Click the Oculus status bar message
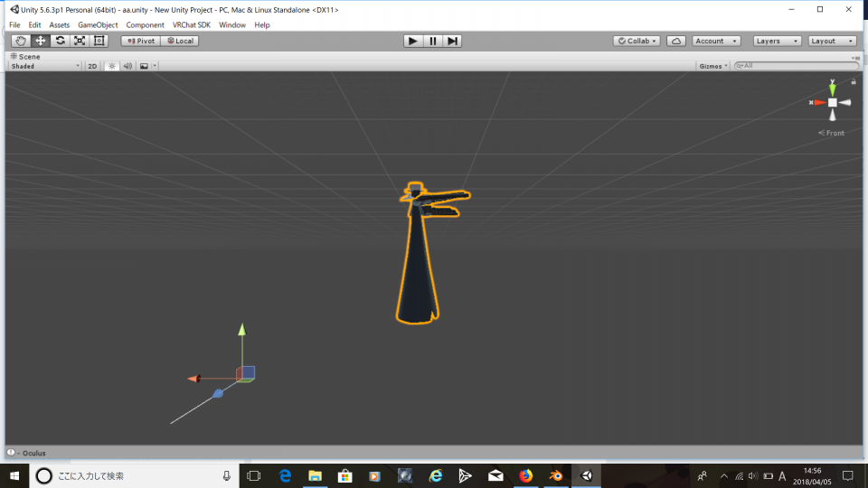Image resolution: width=868 pixels, height=488 pixels. point(26,453)
